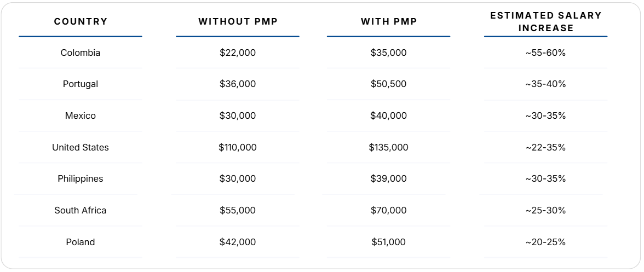Select the Philippines country cell
644x272 pixels.
pyautogui.click(x=81, y=179)
